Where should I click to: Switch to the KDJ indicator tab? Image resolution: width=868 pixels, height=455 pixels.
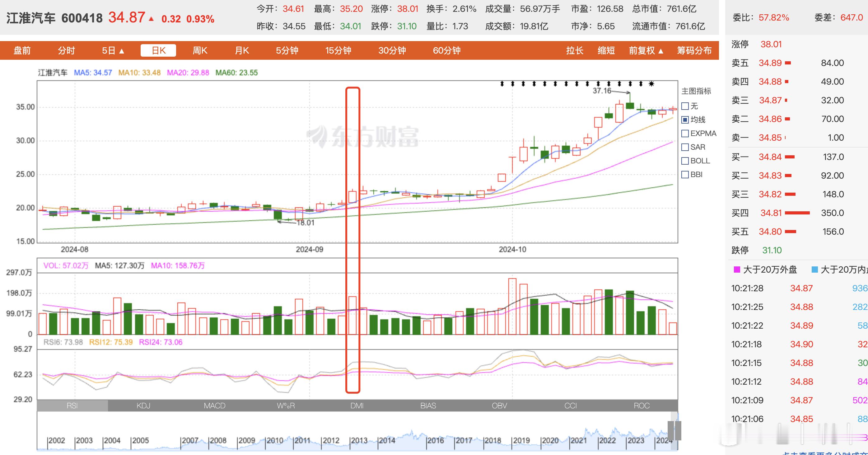tap(143, 406)
